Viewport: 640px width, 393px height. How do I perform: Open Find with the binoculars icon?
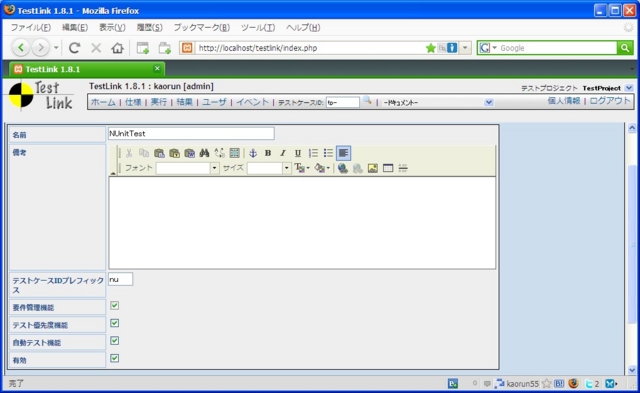coord(204,153)
